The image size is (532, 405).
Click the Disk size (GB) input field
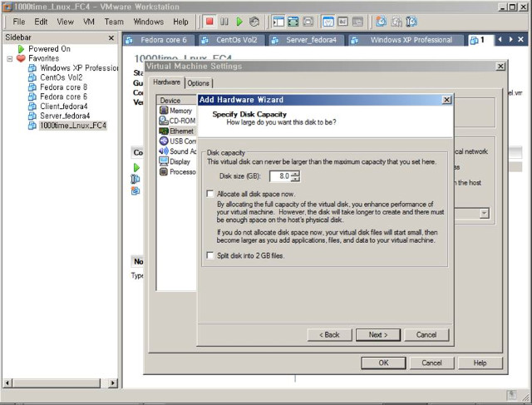click(281, 175)
